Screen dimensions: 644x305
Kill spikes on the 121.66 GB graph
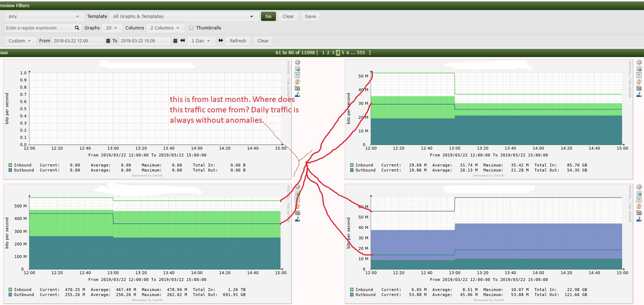[639, 219]
